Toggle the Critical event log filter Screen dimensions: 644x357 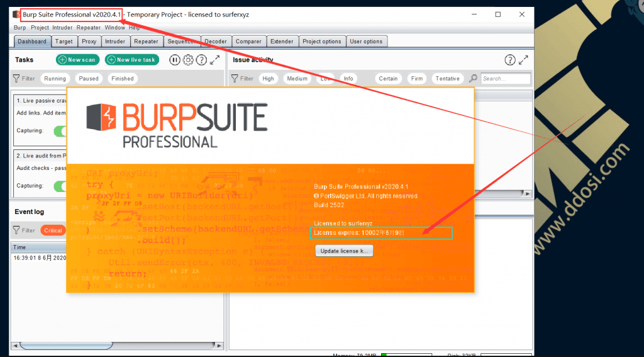coord(53,230)
